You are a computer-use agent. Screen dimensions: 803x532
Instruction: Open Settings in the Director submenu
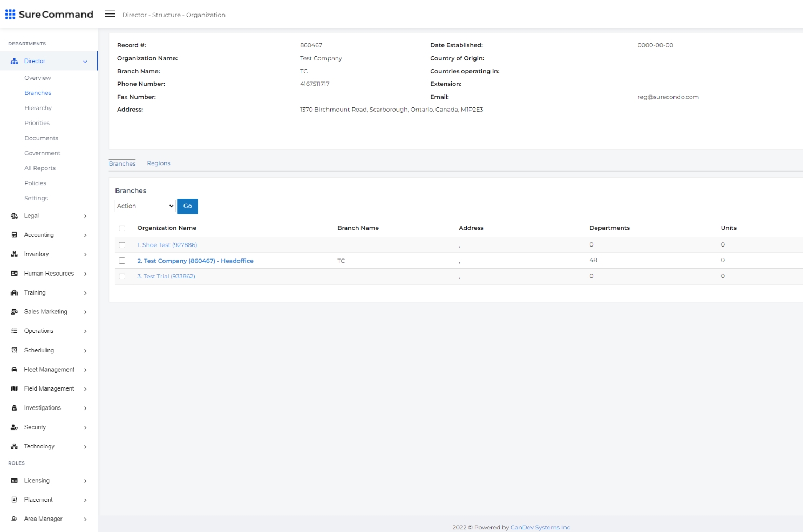point(36,199)
